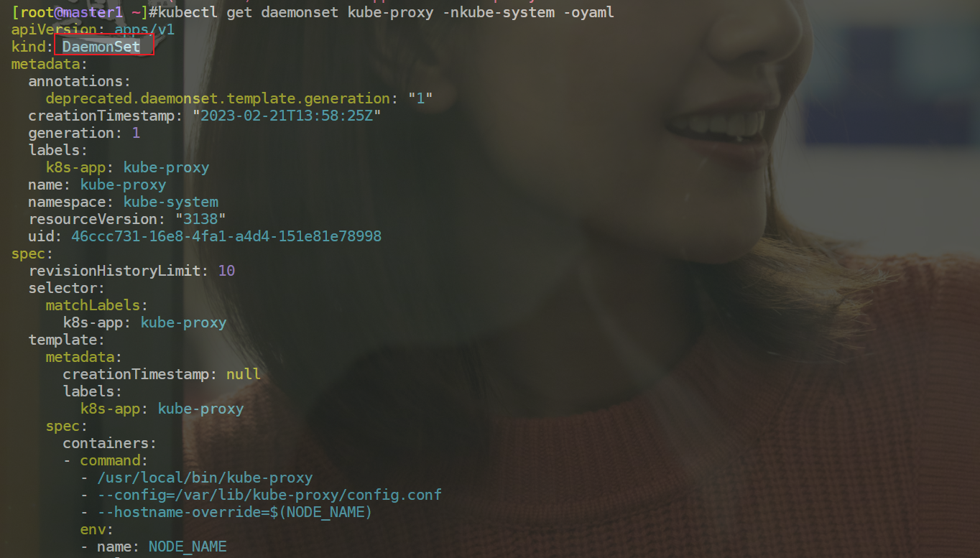Click the 'env:' key
Image resolution: width=980 pixels, height=558 pixels.
click(97, 529)
